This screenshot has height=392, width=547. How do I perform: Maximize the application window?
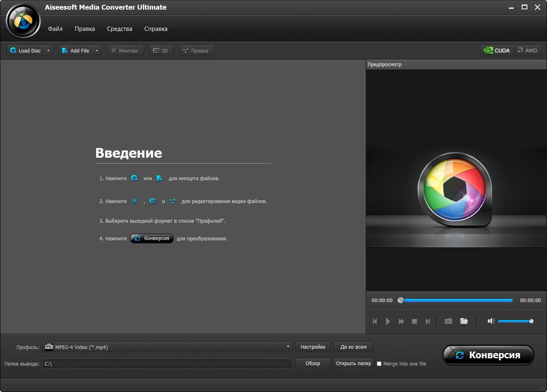click(524, 7)
